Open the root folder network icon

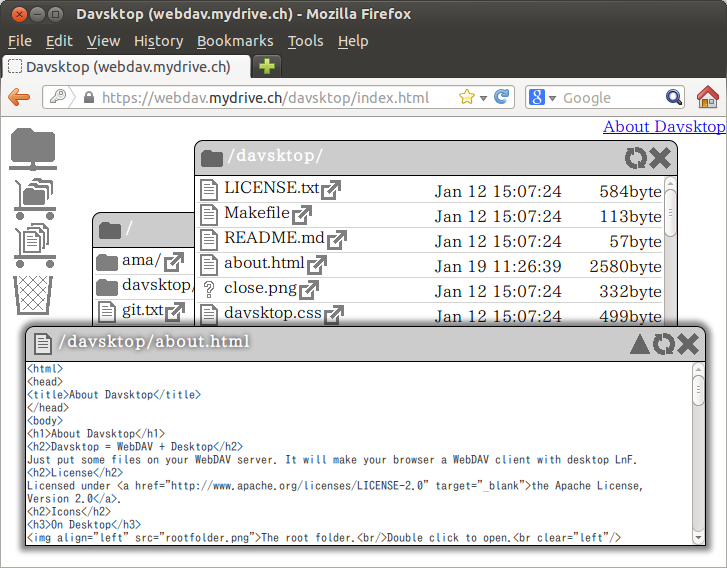click(x=33, y=150)
